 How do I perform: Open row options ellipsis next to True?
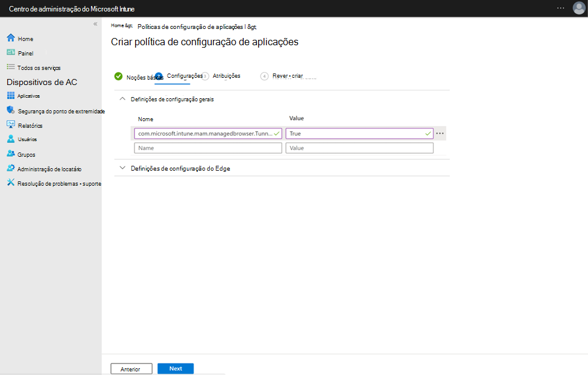(x=440, y=133)
